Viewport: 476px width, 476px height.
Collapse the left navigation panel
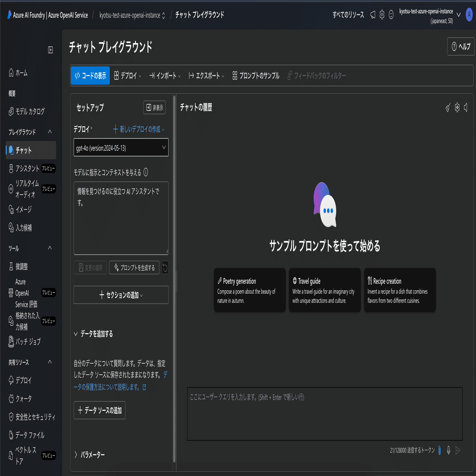coord(50,50)
